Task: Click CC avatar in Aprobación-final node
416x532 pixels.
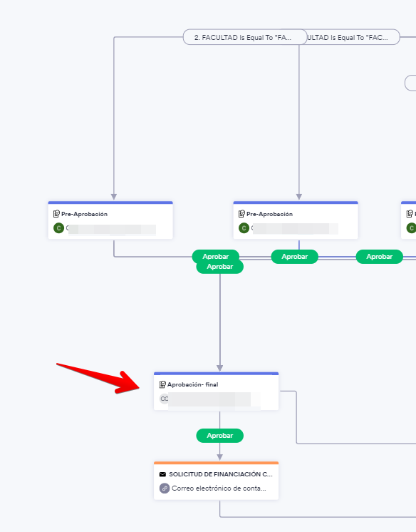Action: (164, 399)
